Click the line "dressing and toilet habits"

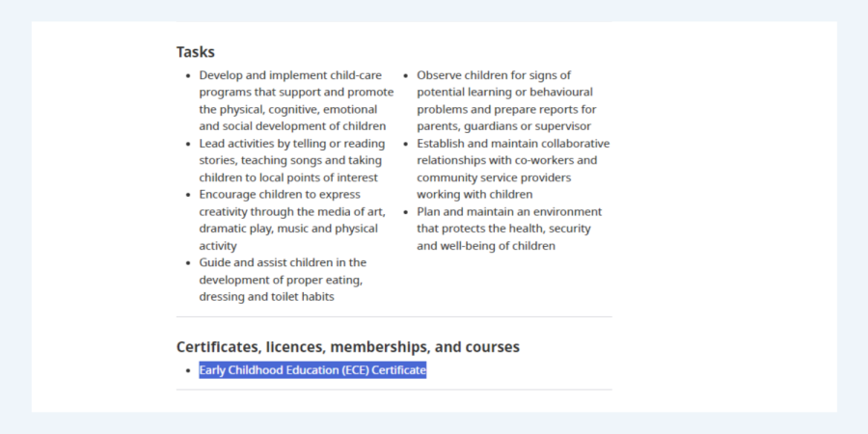point(266,296)
